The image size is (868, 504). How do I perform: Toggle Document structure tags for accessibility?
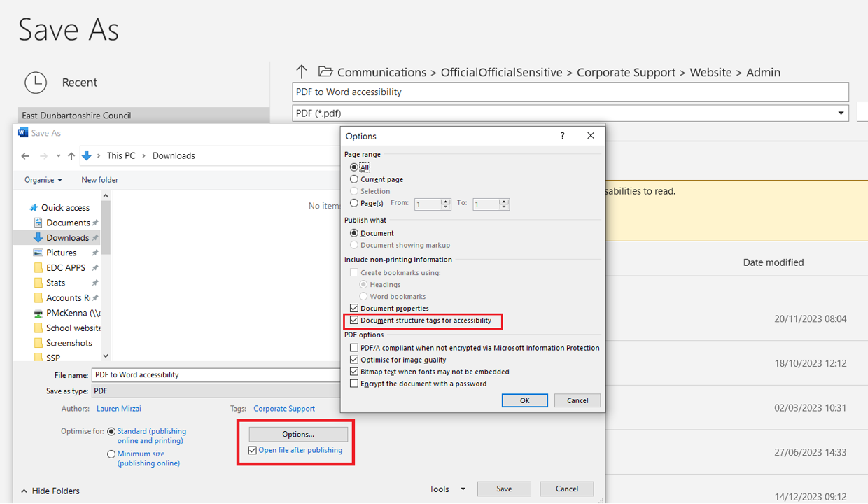click(x=354, y=321)
